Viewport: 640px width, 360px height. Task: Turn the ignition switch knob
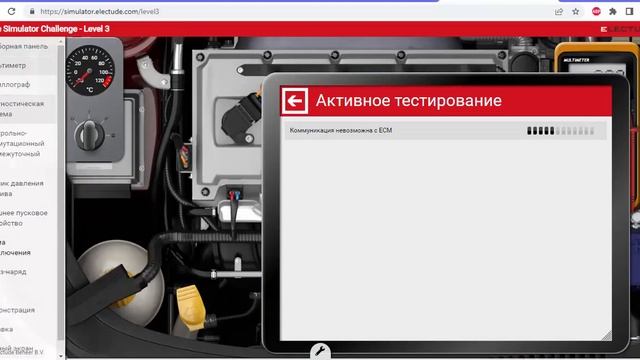(x=89, y=136)
